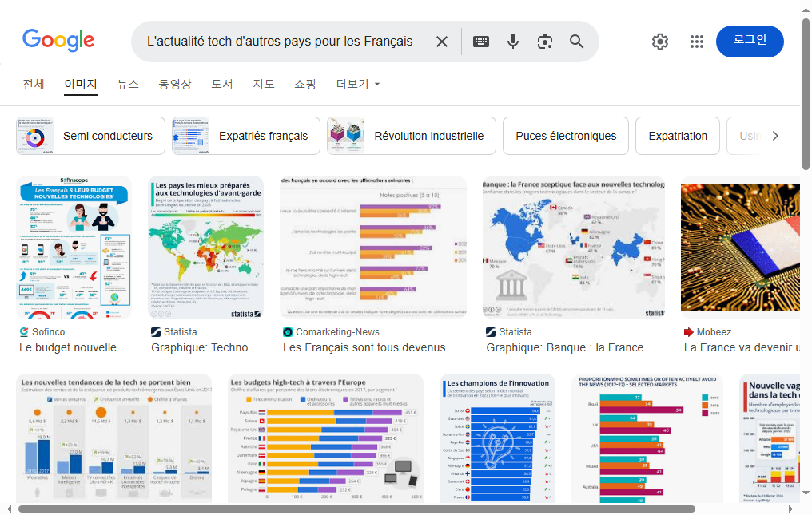812x515 pixels.
Task: Show more suggestion chips with right chevron
Action: pyautogui.click(x=775, y=136)
